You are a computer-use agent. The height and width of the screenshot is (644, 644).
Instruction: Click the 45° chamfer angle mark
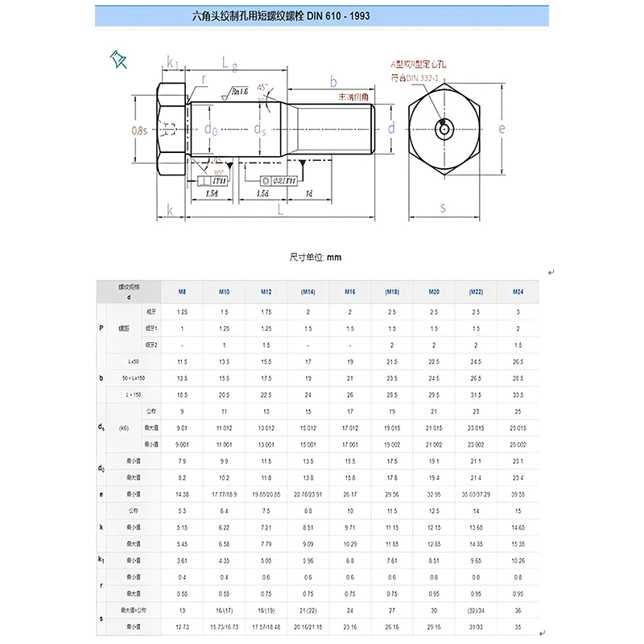tap(263, 87)
